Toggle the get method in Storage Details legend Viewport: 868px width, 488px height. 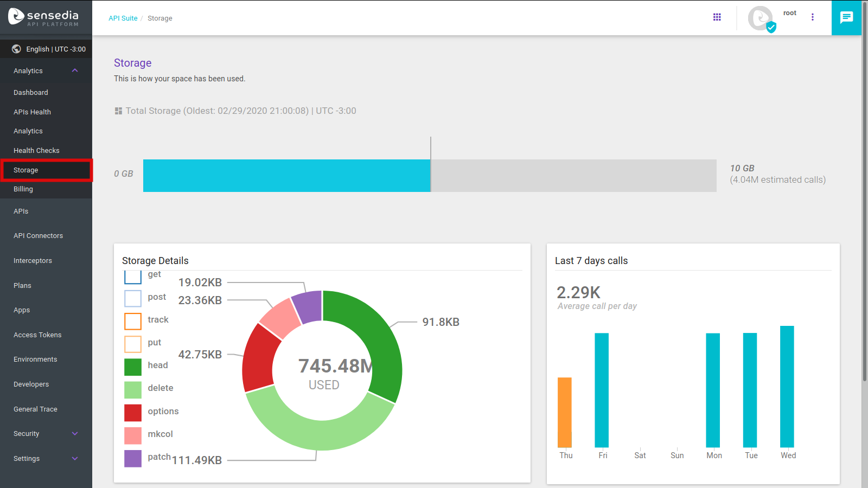click(x=132, y=276)
